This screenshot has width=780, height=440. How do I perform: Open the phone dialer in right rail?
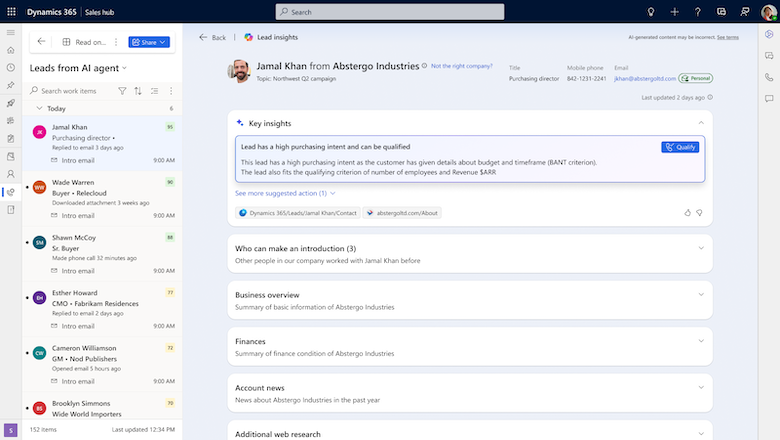tap(769, 77)
